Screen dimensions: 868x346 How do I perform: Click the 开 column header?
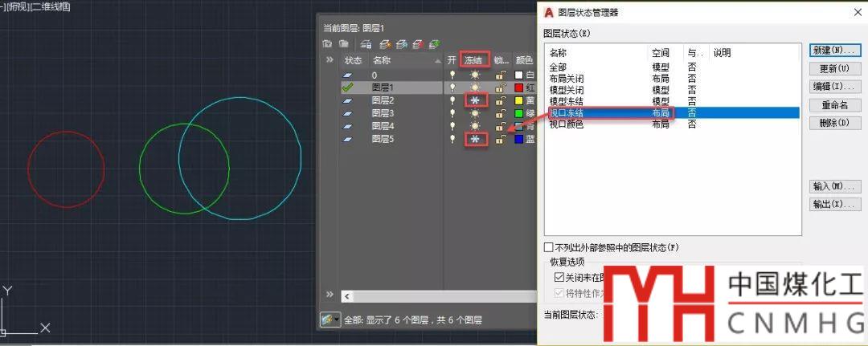(x=452, y=60)
